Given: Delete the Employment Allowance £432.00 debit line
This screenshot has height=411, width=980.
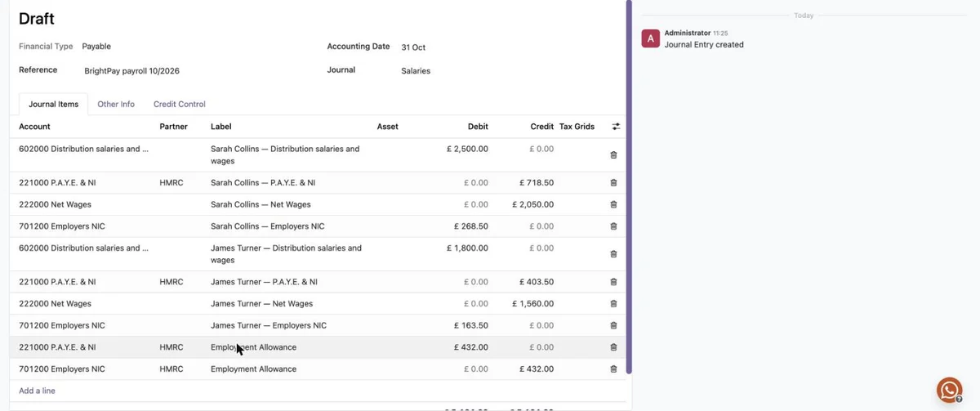Looking at the screenshot, I should (613, 347).
